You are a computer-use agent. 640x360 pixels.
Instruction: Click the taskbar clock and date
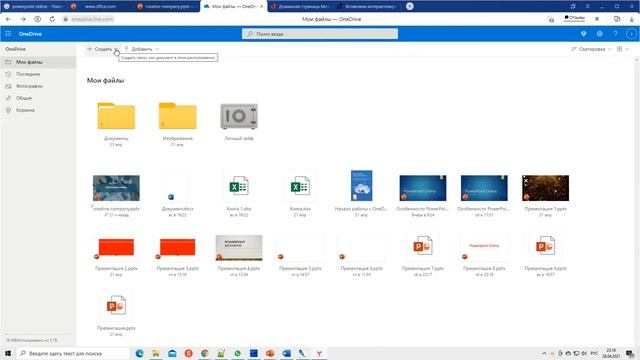[x=611, y=353]
